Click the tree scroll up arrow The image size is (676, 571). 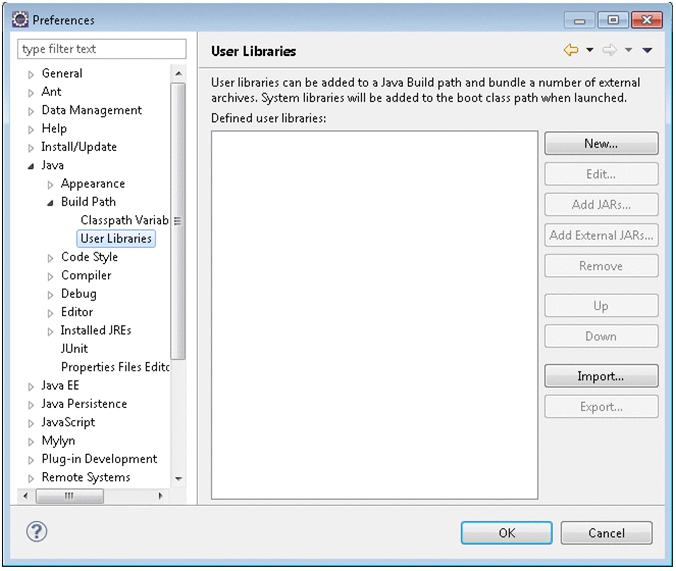pos(178,74)
